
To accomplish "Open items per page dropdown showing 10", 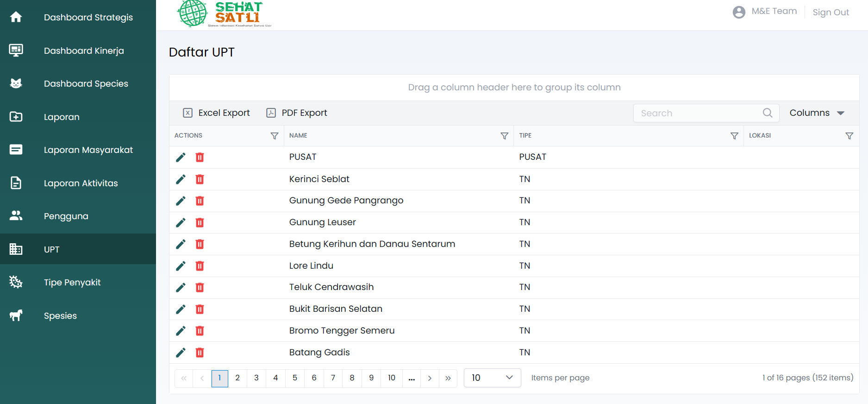I will click(x=493, y=378).
